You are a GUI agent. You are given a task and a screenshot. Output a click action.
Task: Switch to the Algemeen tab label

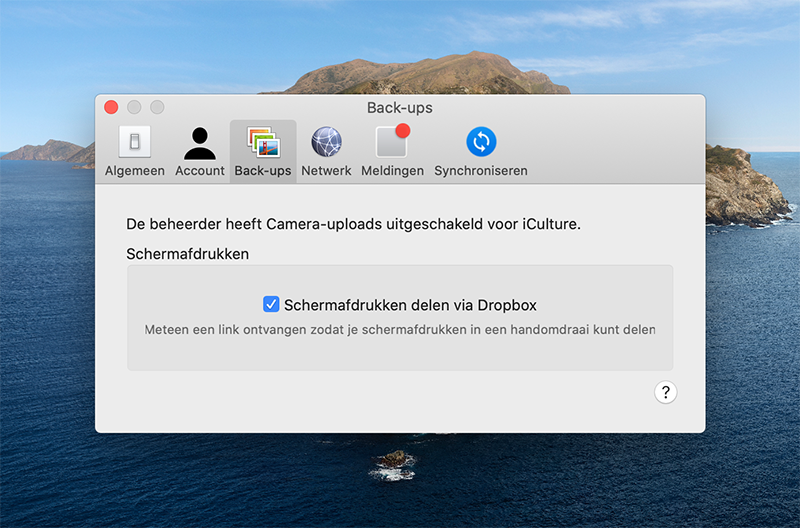coord(135,170)
